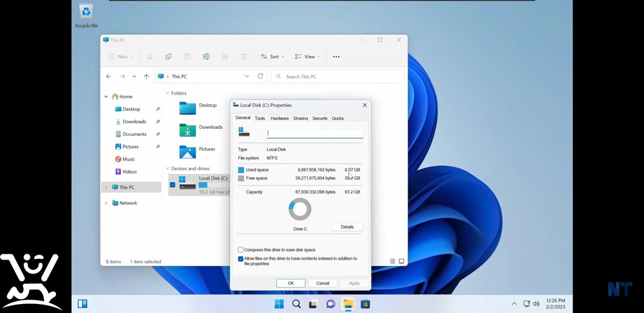Click the Paste clipboard icon in toolbar

(187, 57)
